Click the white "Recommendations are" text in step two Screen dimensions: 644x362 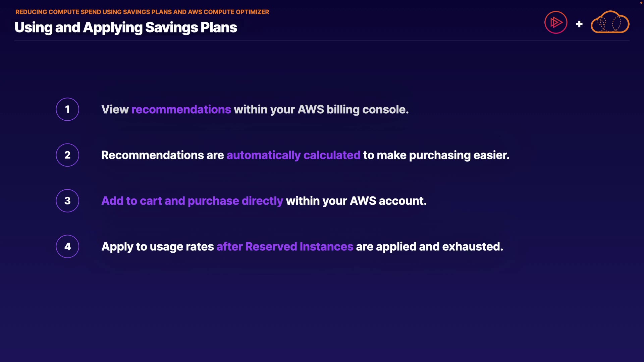click(162, 155)
